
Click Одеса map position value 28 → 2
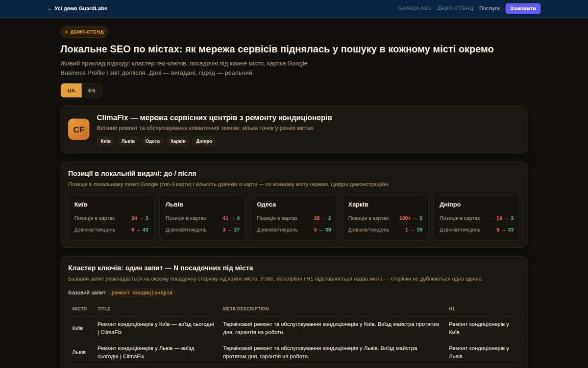click(322, 218)
